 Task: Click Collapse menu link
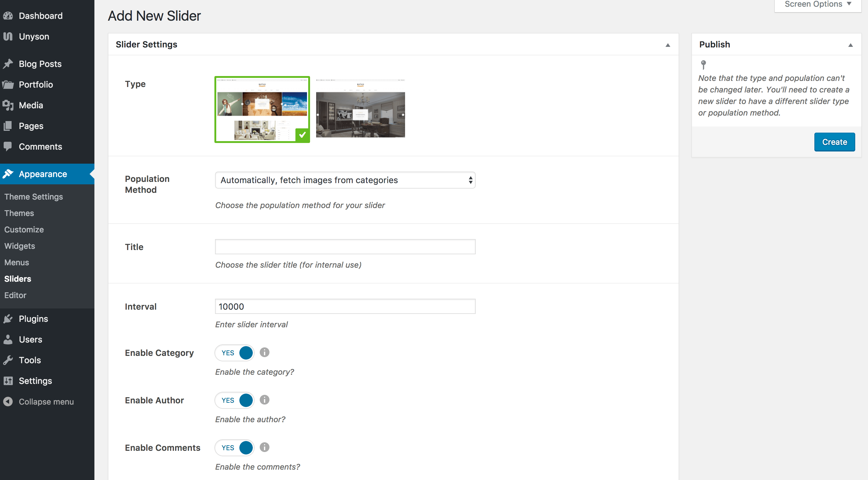[46, 402]
